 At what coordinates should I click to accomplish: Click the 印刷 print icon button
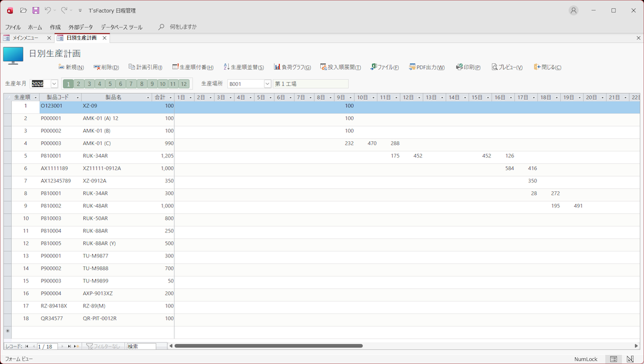pos(468,67)
